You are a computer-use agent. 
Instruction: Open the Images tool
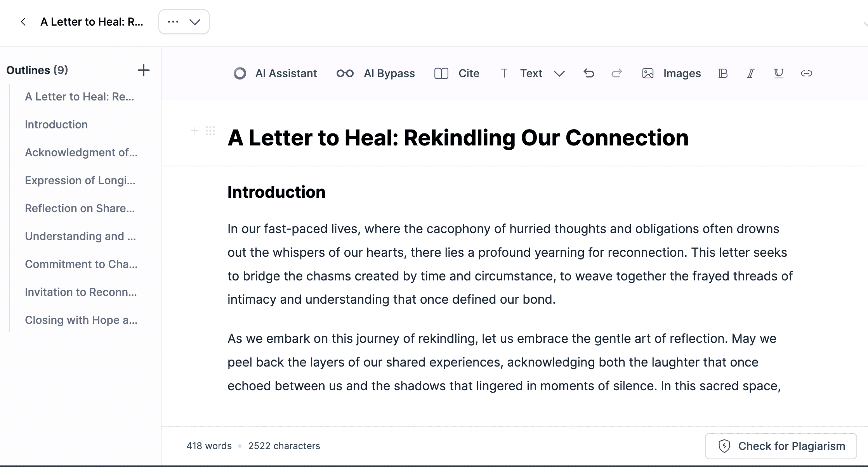[x=671, y=73]
